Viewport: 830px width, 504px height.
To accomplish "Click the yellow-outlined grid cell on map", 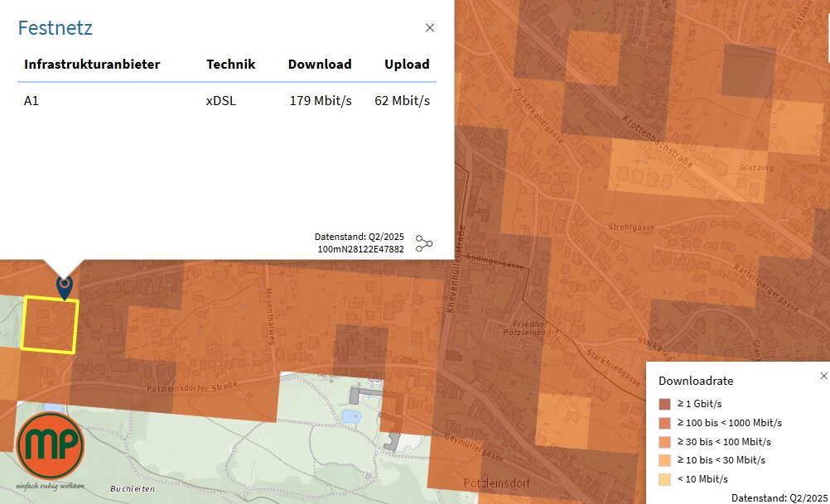I will coord(50,325).
